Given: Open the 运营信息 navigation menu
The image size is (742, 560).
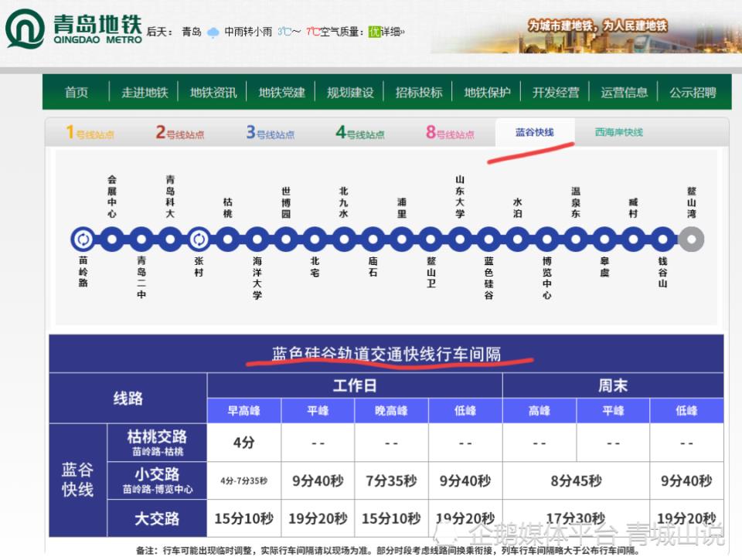Looking at the screenshot, I should (x=624, y=92).
